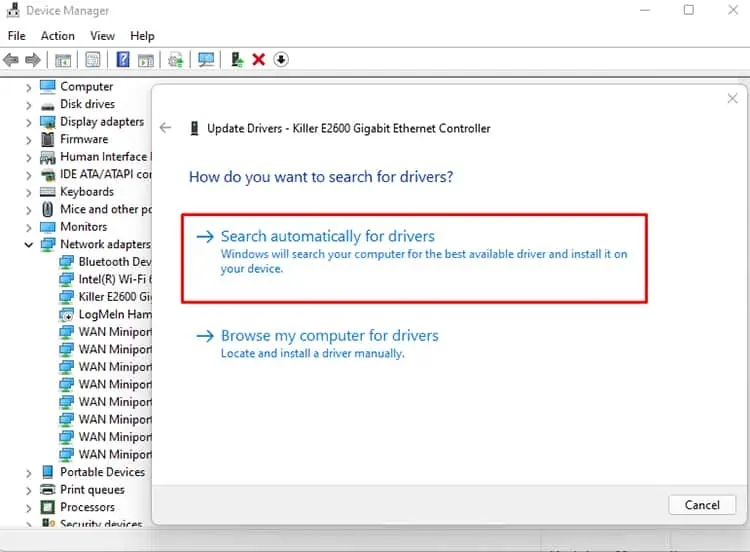Click the toolbar forward arrow icon
The width and height of the screenshot is (750, 552).
(x=33, y=60)
